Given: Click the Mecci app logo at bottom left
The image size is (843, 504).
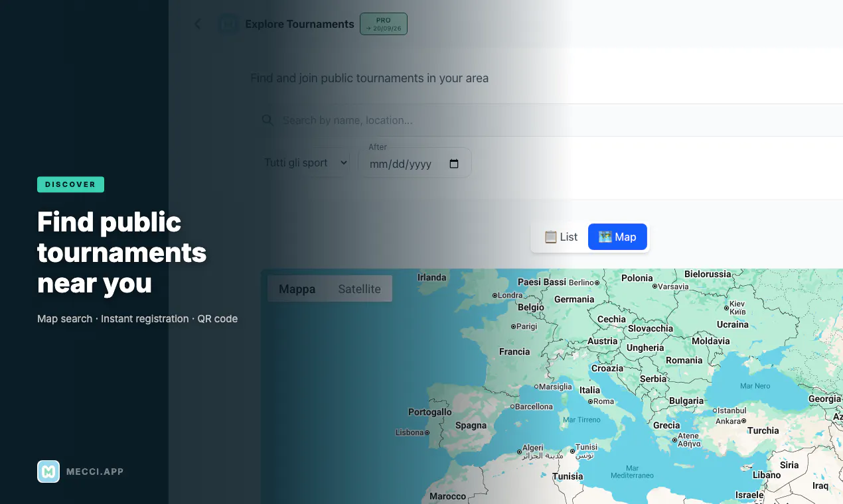Looking at the screenshot, I should point(48,472).
